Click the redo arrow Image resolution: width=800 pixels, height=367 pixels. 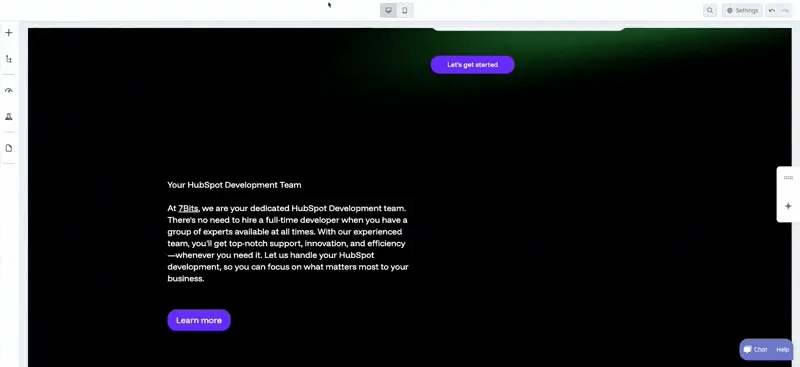(785, 10)
